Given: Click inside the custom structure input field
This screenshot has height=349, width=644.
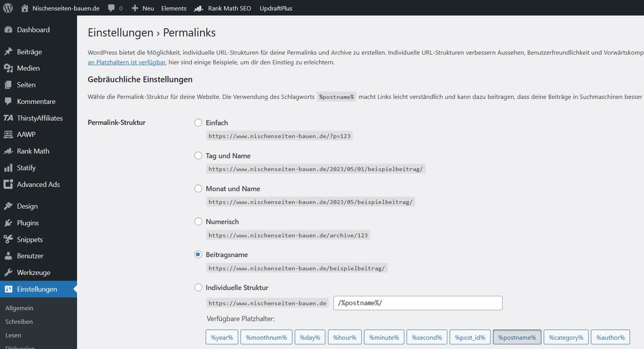Looking at the screenshot, I should [418, 303].
